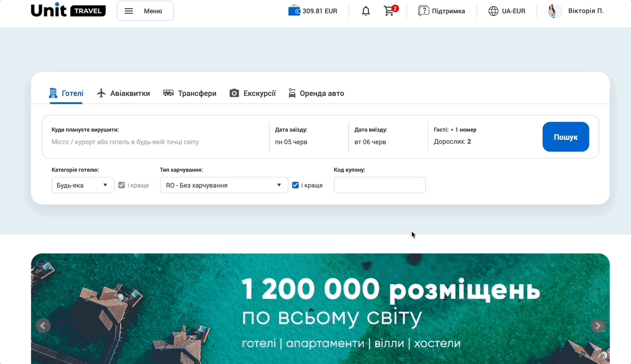
Task: Click the Код купону input field
Action: click(379, 185)
